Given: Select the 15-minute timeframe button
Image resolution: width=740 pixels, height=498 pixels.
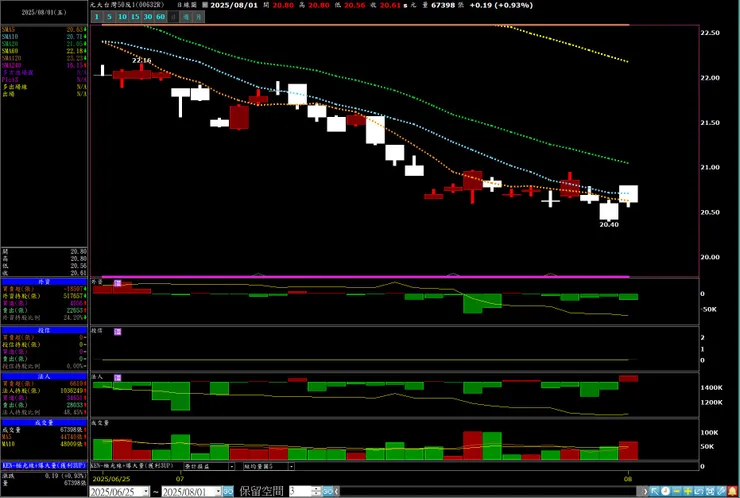Looking at the screenshot, I should (x=135, y=17).
